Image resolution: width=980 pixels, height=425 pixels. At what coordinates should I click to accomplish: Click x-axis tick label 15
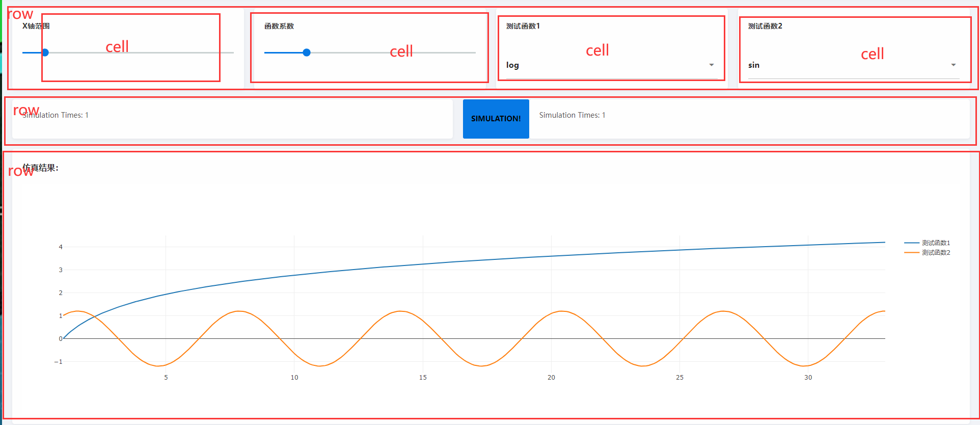click(423, 378)
